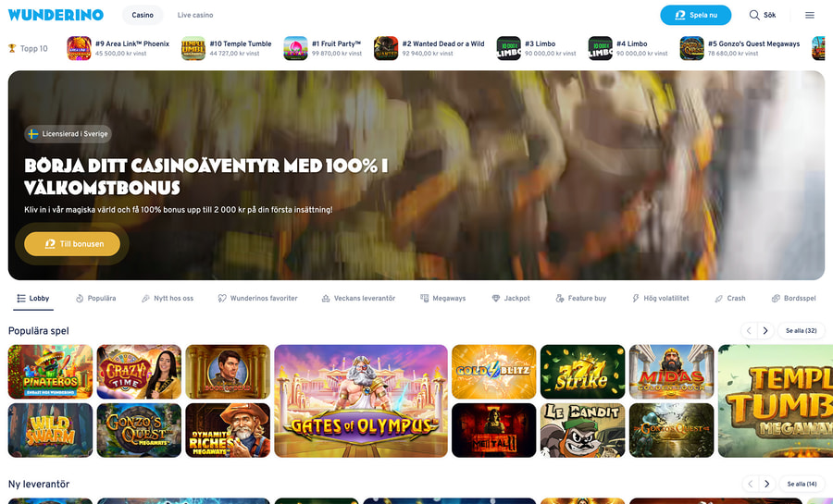This screenshot has width=833, height=504.
Task: Click the Topp 10 trophy icon
Action: [12, 48]
